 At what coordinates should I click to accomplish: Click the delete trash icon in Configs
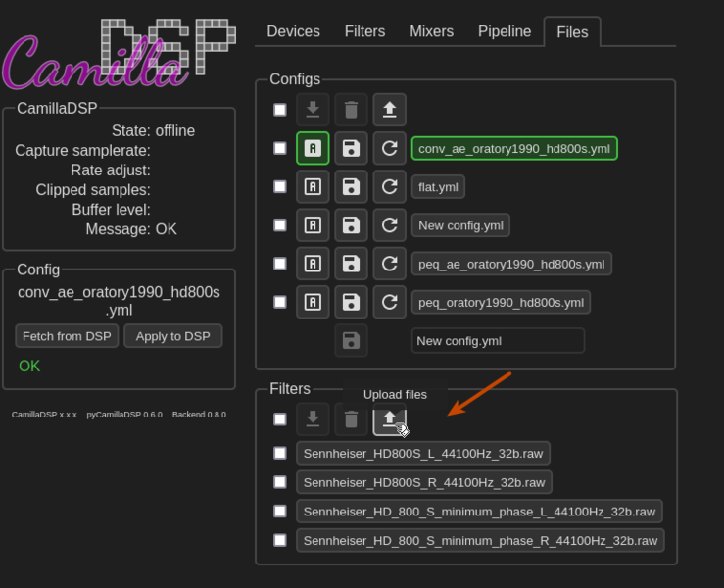click(x=351, y=110)
